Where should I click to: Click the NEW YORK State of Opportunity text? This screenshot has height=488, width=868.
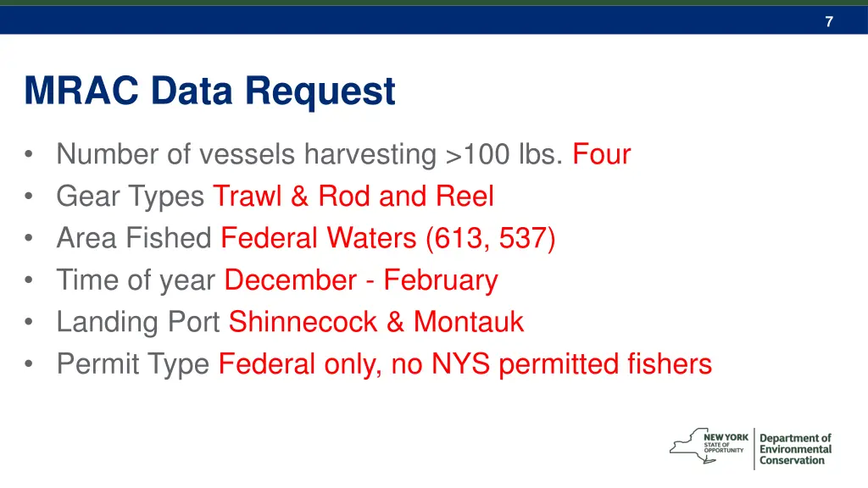click(x=726, y=443)
